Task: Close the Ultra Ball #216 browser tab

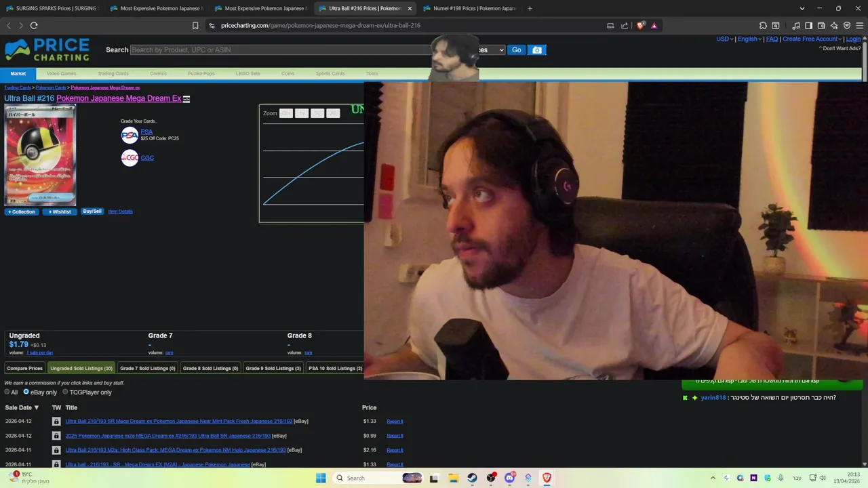Action: pos(410,8)
